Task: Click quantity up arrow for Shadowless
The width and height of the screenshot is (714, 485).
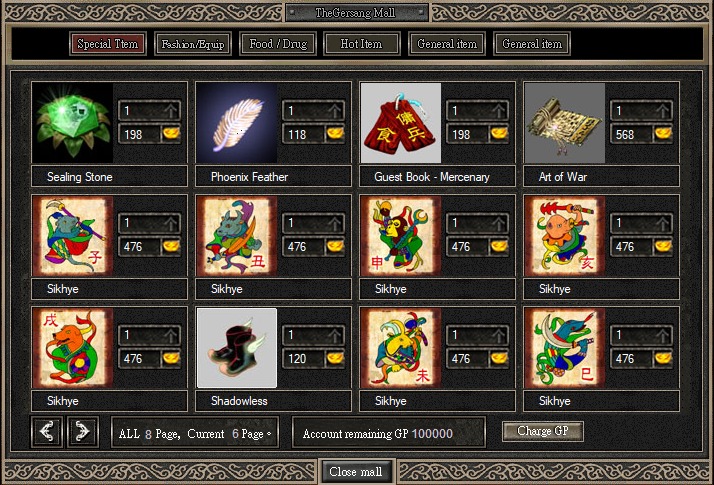Action: coord(335,335)
